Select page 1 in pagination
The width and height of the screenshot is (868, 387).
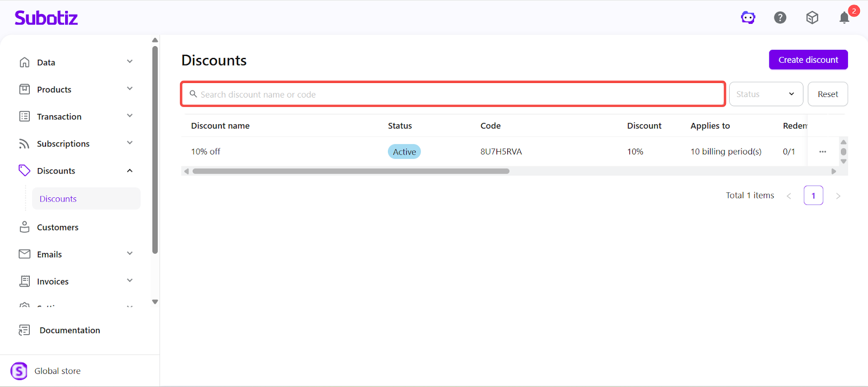coord(813,196)
